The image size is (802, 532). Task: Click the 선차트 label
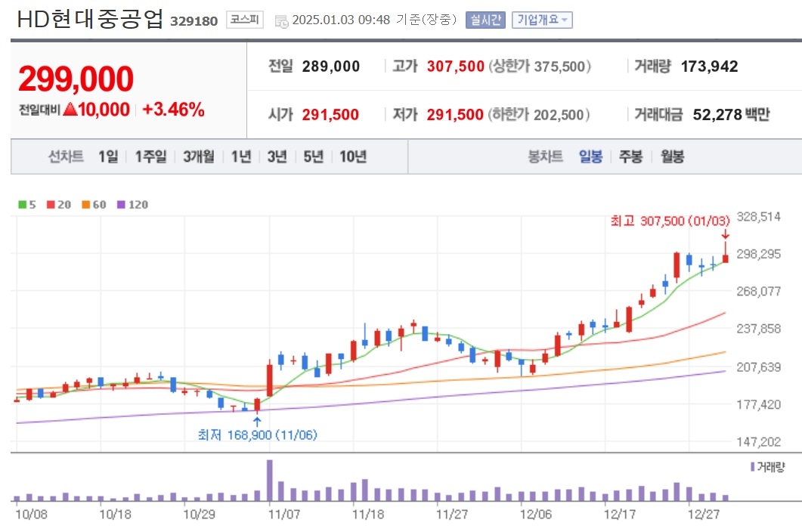click(x=66, y=156)
